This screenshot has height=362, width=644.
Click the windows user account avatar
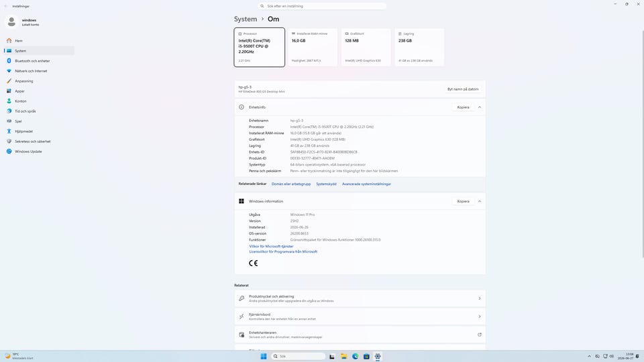click(11, 21)
